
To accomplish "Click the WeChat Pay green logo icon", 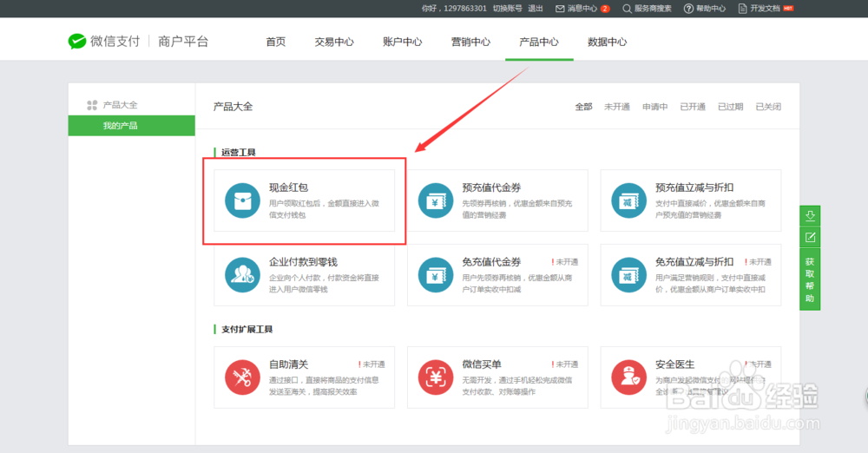I will tap(77, 42).
